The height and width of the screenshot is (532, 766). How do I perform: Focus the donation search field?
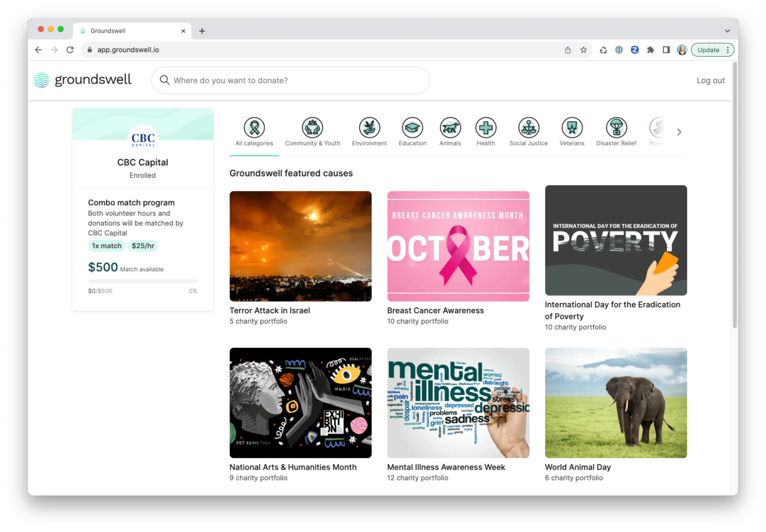(x=290, y=80)
